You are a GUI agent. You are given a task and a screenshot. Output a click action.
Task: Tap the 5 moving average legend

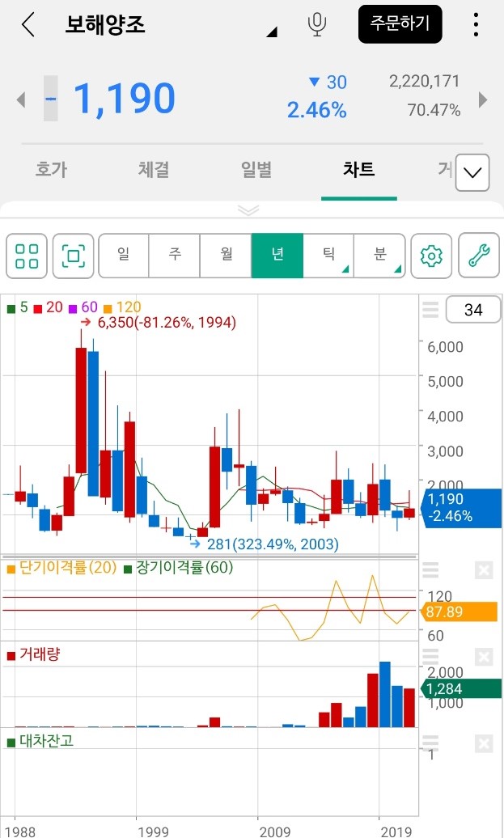coord(18,307)
